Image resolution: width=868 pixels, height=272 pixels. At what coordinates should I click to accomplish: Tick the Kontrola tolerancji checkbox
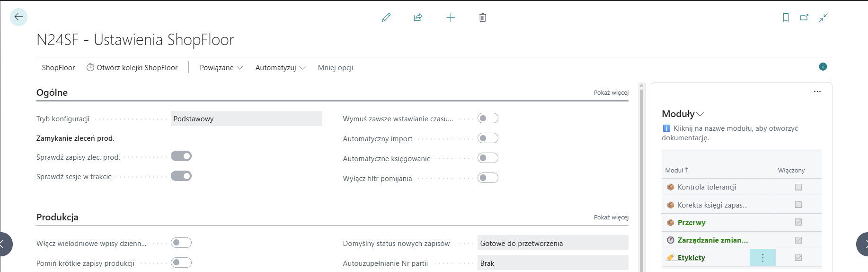798,187
